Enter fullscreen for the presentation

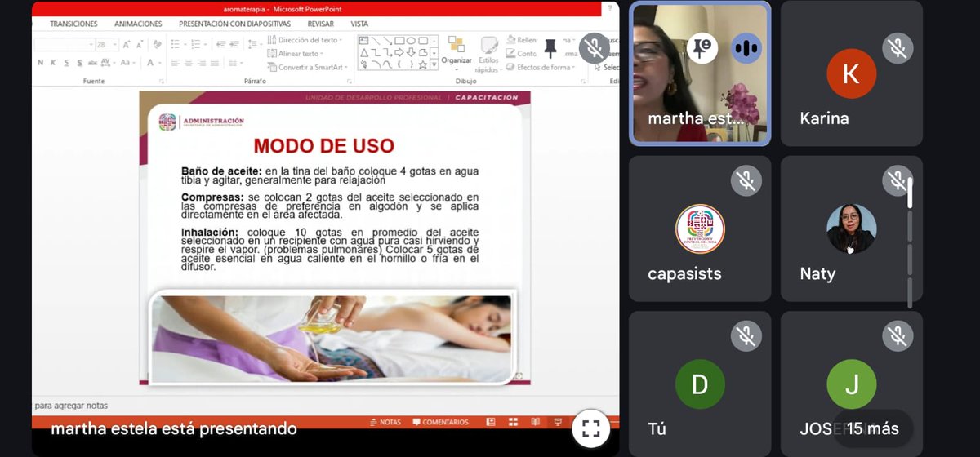[591, 428]
